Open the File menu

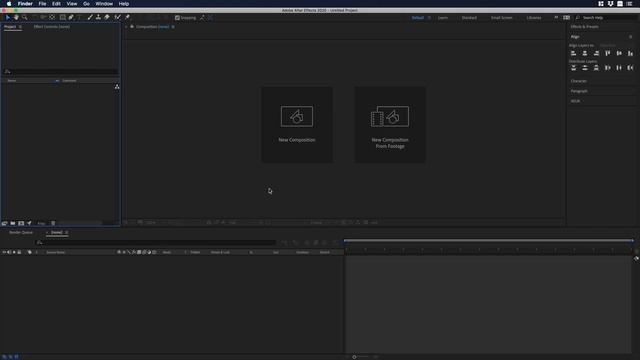(42, 4)
